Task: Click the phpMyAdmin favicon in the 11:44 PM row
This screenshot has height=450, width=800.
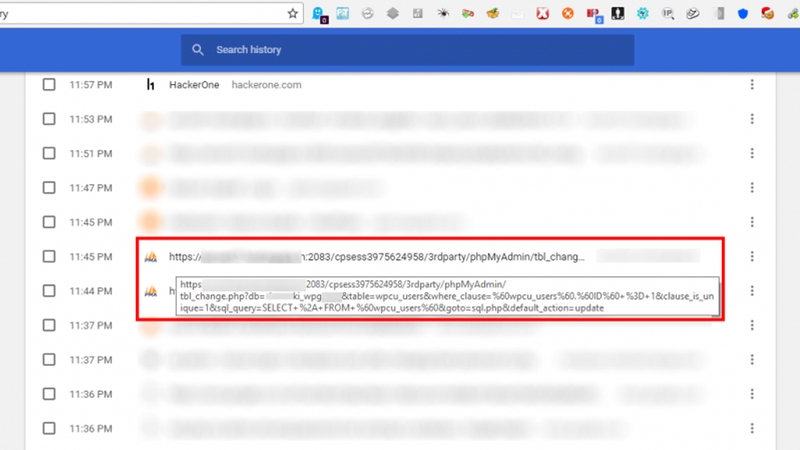Action: point(151,291)
